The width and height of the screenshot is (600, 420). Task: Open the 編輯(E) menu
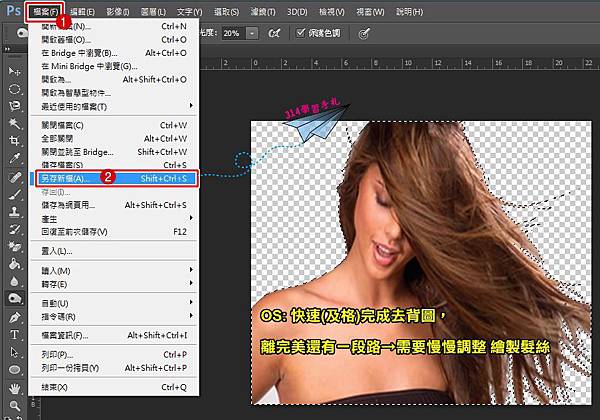[x=82, y=12]
